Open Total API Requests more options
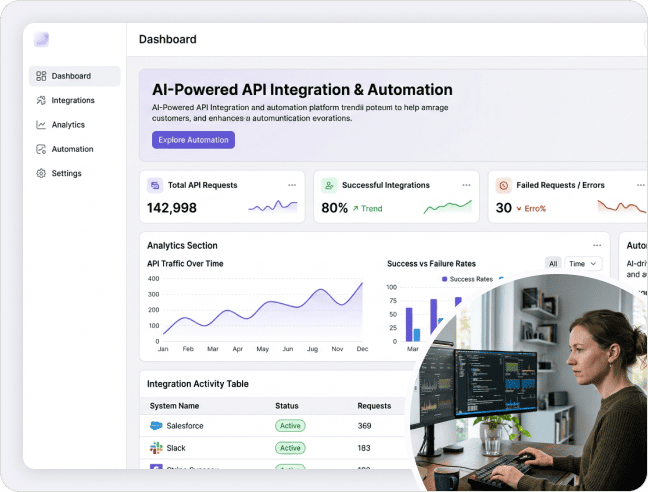Screen dimensions: 648x492 coord(292,185)
